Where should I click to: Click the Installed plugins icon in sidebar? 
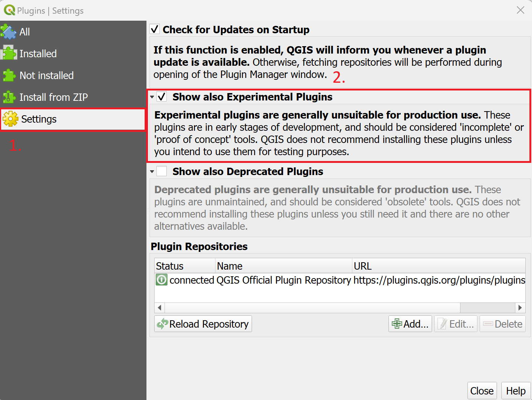click(9, 53)
